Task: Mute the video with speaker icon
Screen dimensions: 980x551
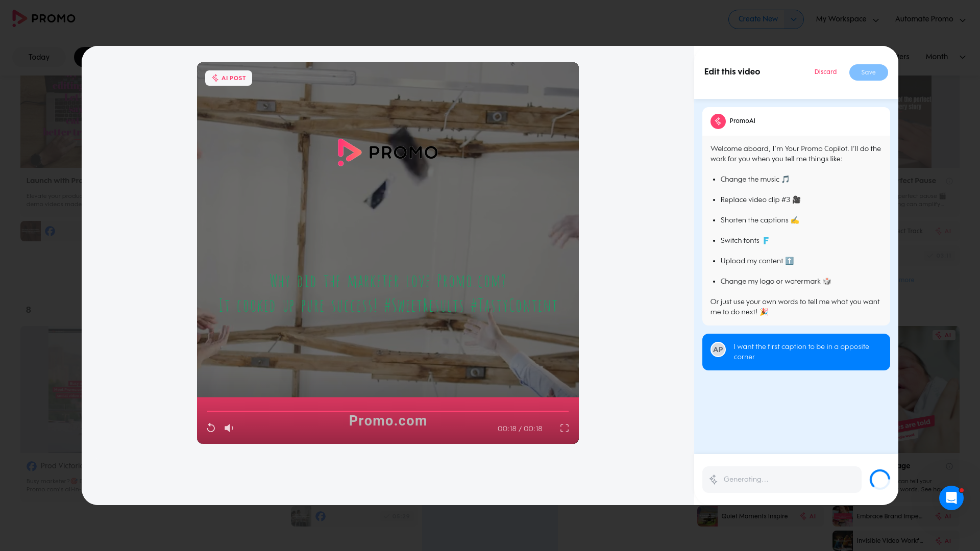Action: pyautogui.click(x=229, y=428)
